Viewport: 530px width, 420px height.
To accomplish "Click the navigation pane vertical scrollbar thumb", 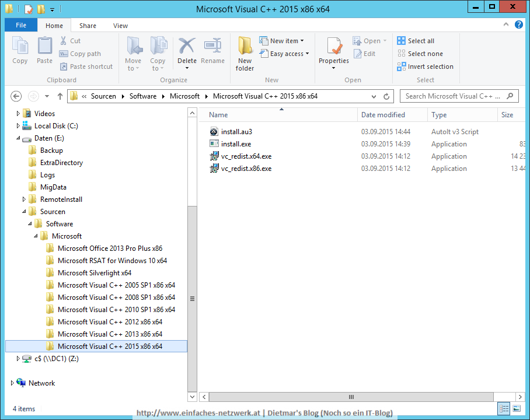I will pyautogui.click(x=192, y=298).
